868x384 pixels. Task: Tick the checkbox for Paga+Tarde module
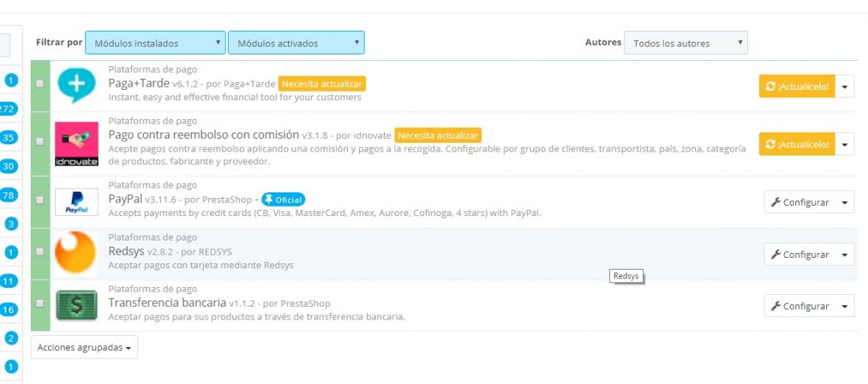pyautogui.click(x=40, y=84)
